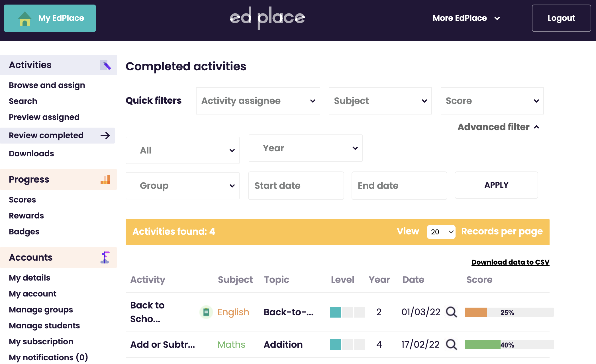The image size is (596, 364).
Task: Click the Addition topic cell
Action: (x=283, y=345)
